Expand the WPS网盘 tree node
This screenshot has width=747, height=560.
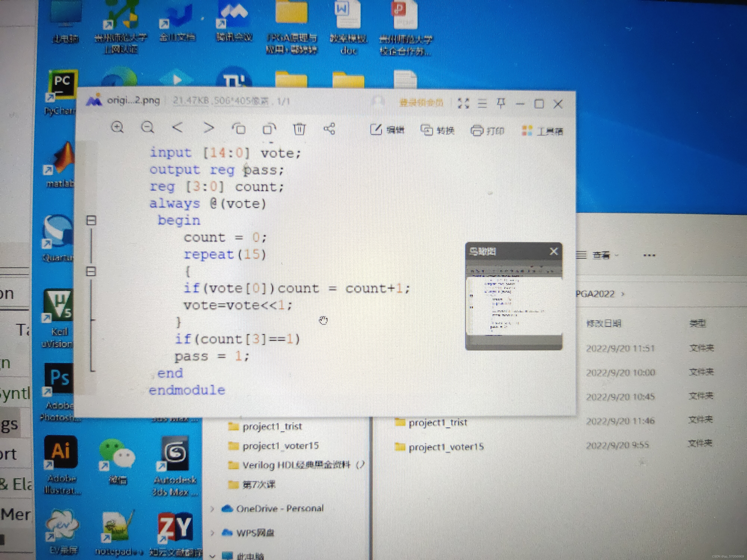[x=212, y=533]
